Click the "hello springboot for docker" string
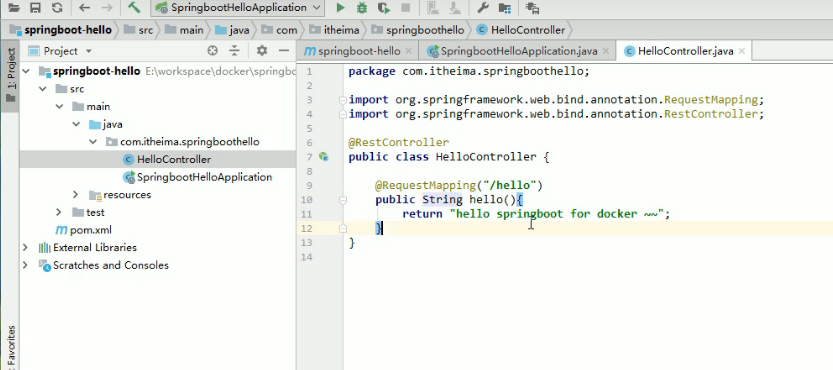This screenshot has width=833, height=370. click(557, 214)
